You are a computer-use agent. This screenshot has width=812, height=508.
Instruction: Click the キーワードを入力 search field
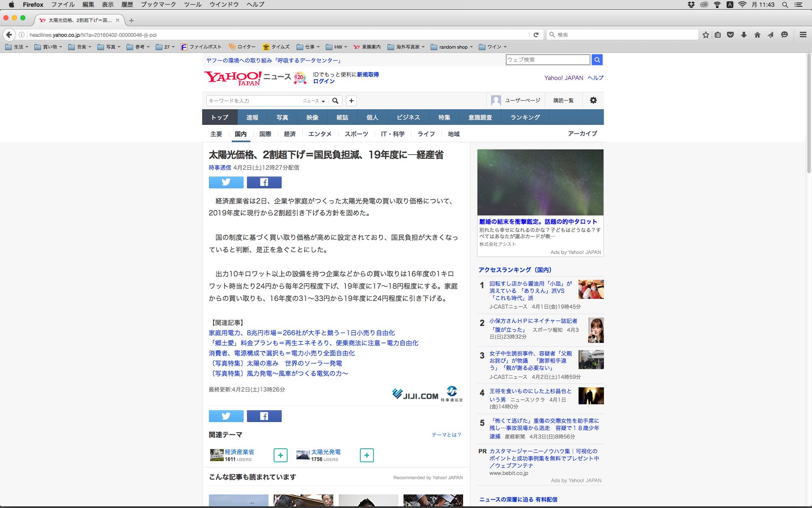click(253, 101)
